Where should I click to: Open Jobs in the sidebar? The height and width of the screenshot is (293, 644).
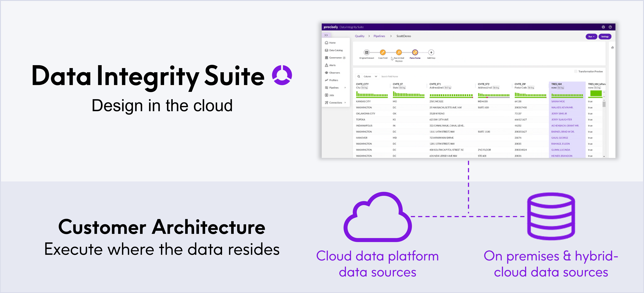(x=330, y=95)
